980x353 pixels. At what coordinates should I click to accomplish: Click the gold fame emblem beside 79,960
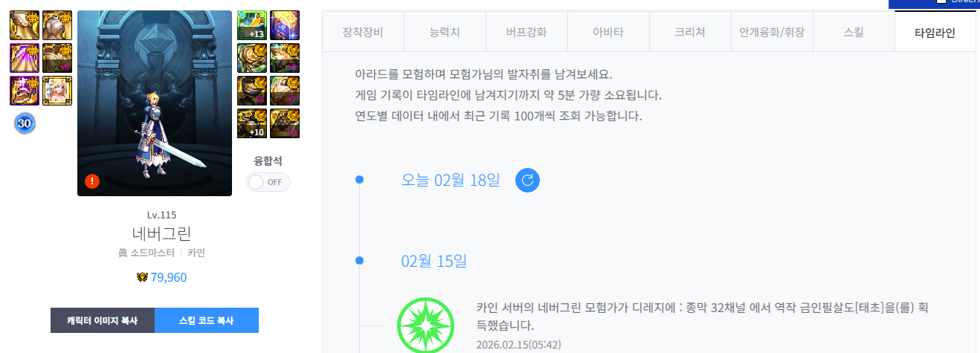pyautogui.click(x=142, y=277)
